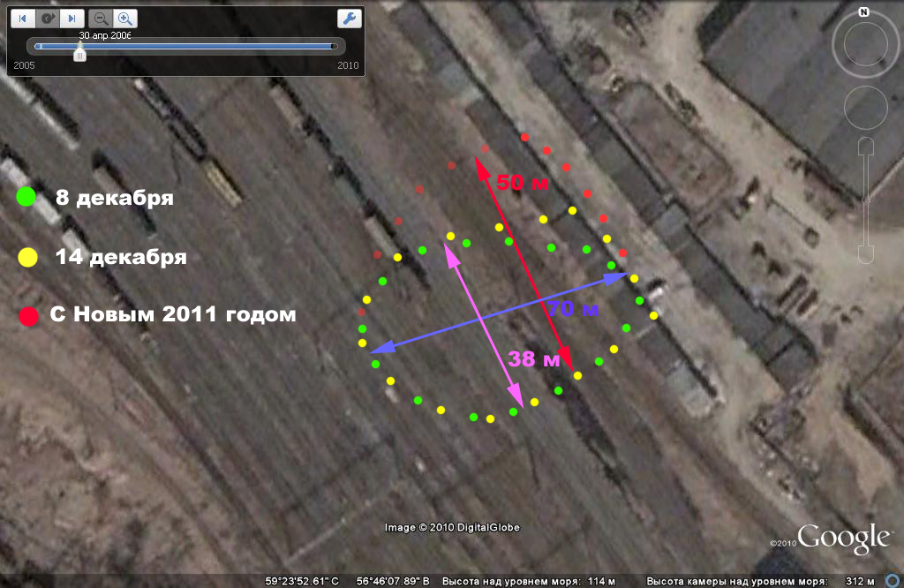Zoom out the timeline range

click(101, 18)
